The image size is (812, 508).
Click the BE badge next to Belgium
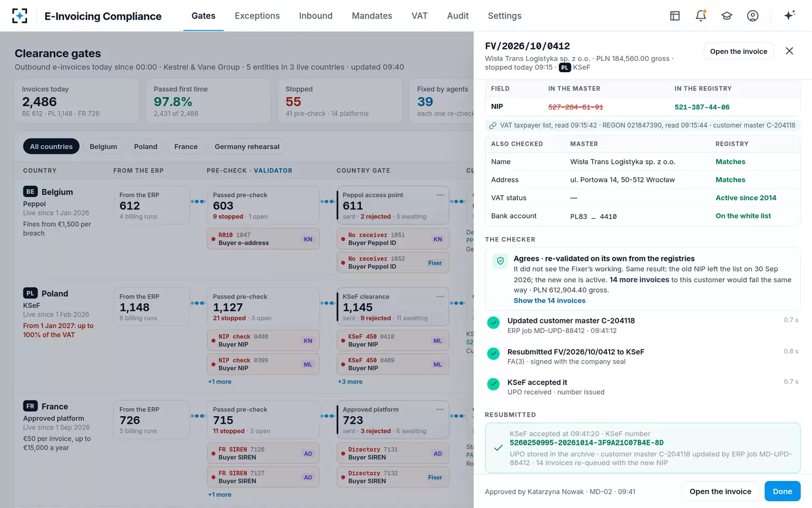30,192
